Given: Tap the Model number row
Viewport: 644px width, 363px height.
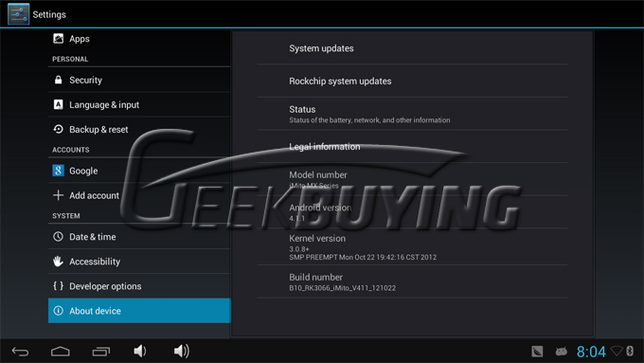Looking at the screenshot, I should coord(412,179).
